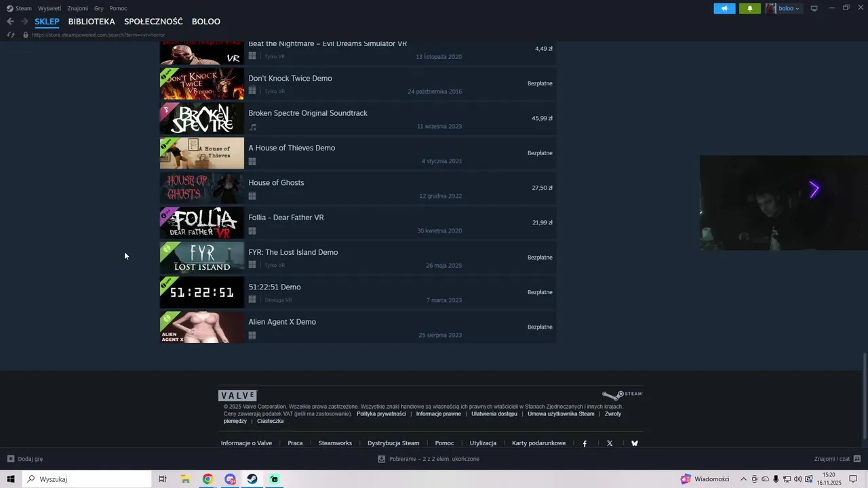Viewport: 868px width, 488px height.
Task: Open Task View on the taskbar
Action: [x=162, y=479]
